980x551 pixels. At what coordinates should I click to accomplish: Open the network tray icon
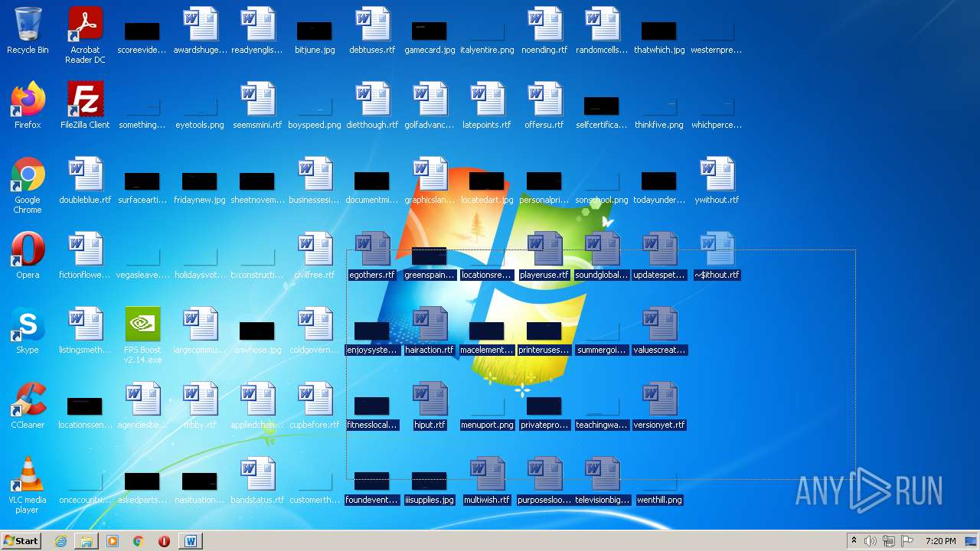click(889, 541)
